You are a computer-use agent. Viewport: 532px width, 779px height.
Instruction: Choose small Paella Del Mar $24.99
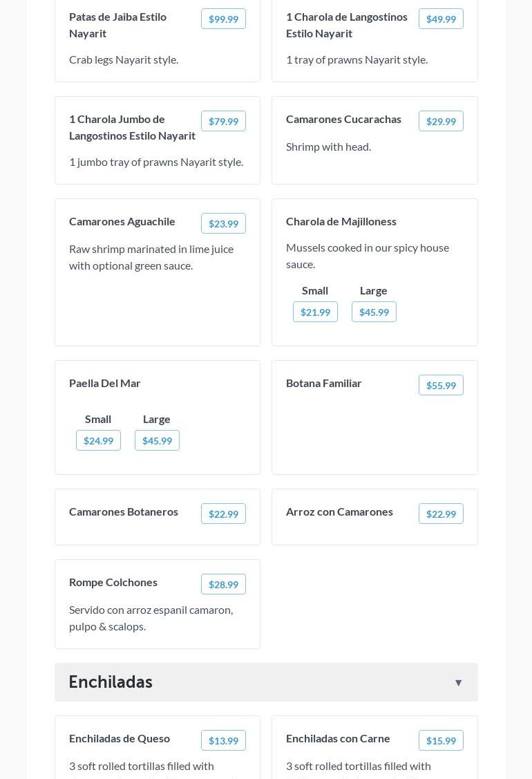pyautogui.click(x=98, y=440)
